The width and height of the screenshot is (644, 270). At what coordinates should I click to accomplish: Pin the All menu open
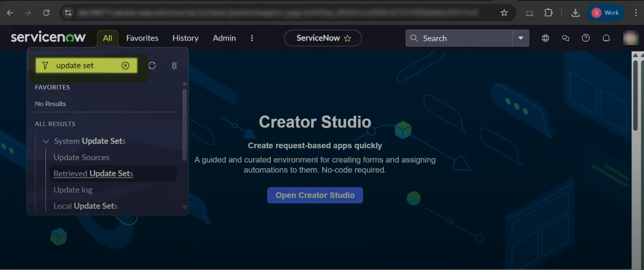click(174, 66)
